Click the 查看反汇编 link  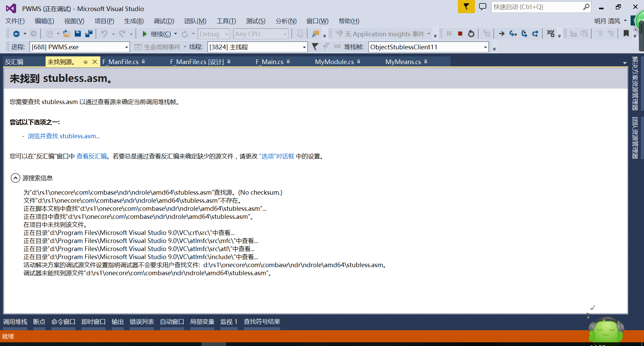point(92,156)
